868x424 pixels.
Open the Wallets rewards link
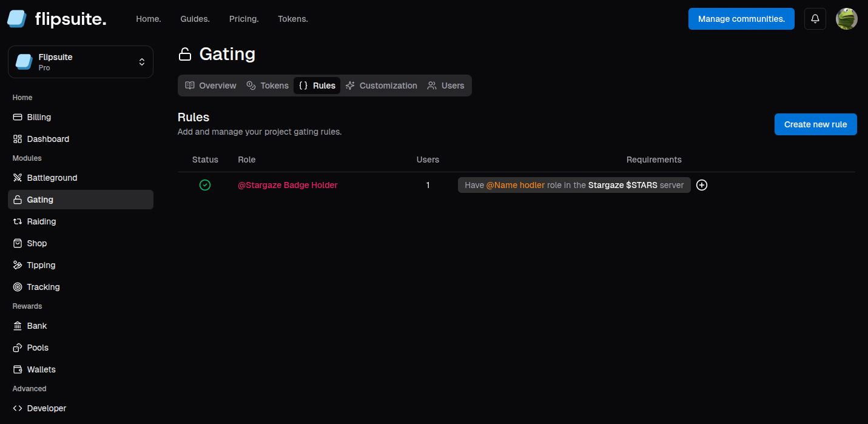(x=81, y=369)
